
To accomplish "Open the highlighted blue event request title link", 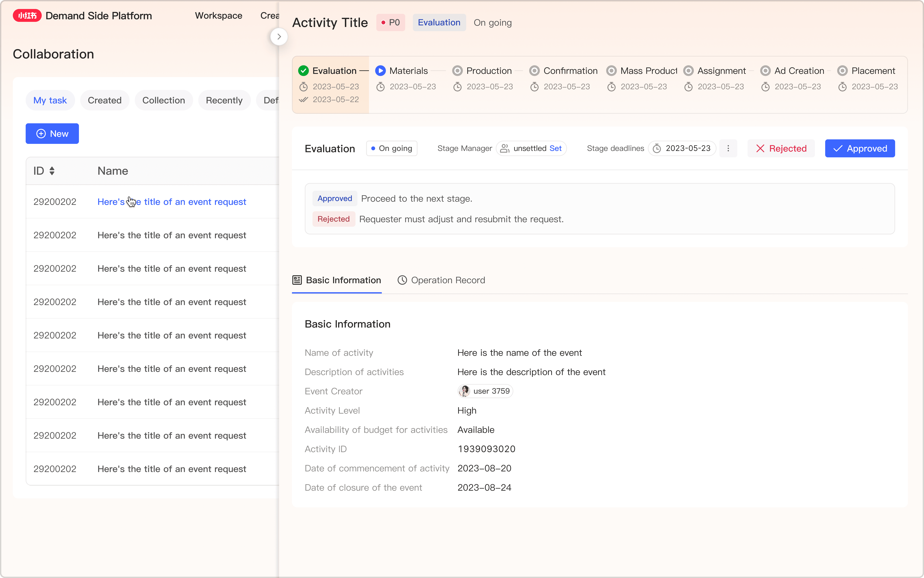I will click(x=172, y=202).
